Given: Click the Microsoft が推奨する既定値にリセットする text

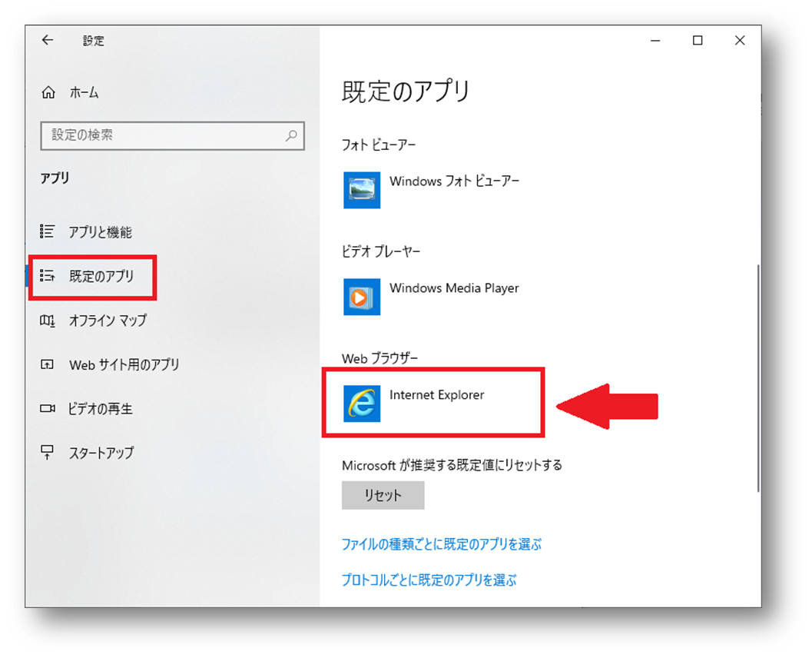Looking at the screenshot, I should tap(452, 465).
